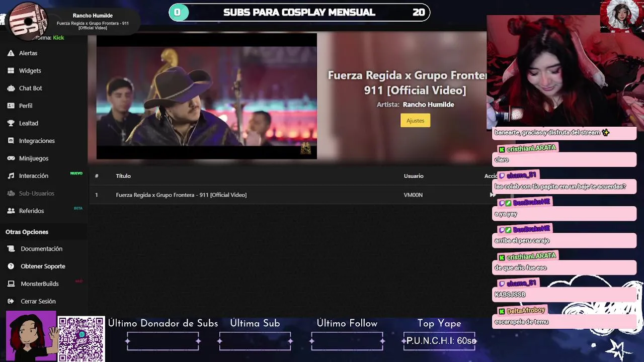Click the Minijuegos gamepad icon
644x362 pixels.
pyautogui.click(x=11, y=158)
